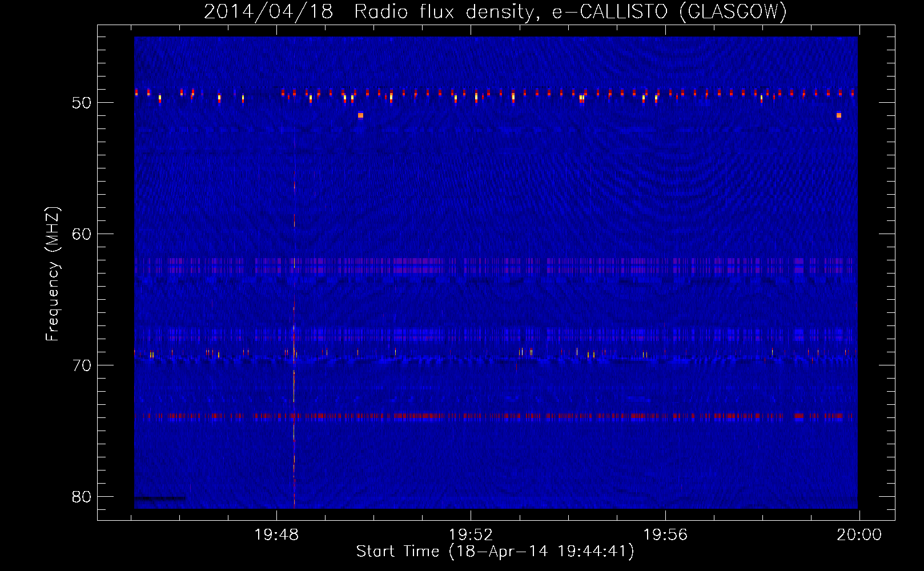Viewport: 924px width, 571px height.
Task: Click the 20:00 time tick label
Action: point(859,535)
